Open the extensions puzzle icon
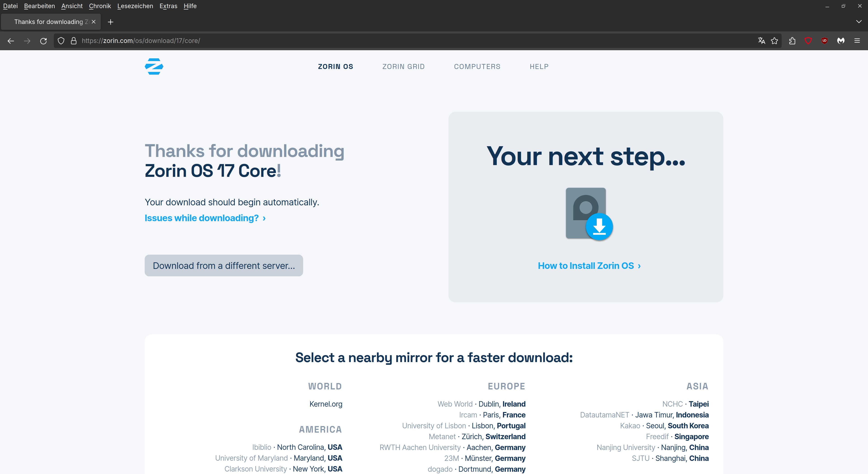868x474 pixels. [792, 41]
